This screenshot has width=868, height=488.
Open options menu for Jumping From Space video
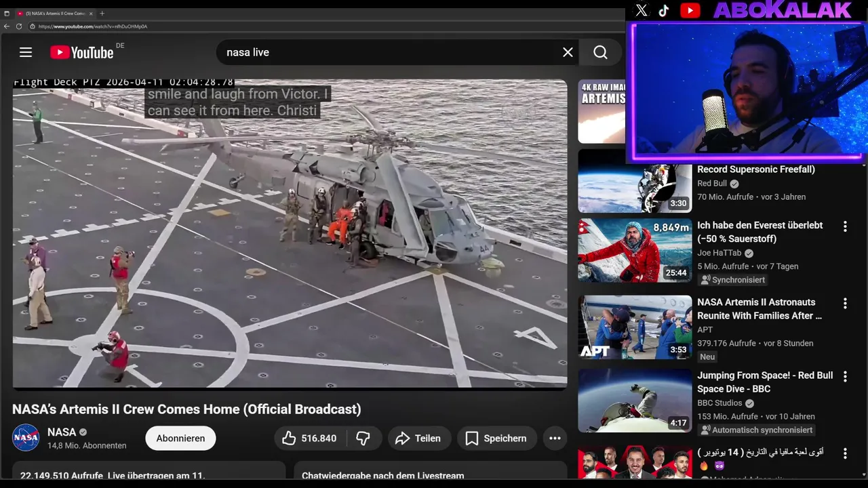pyautogui.click(x=845, y=377)
